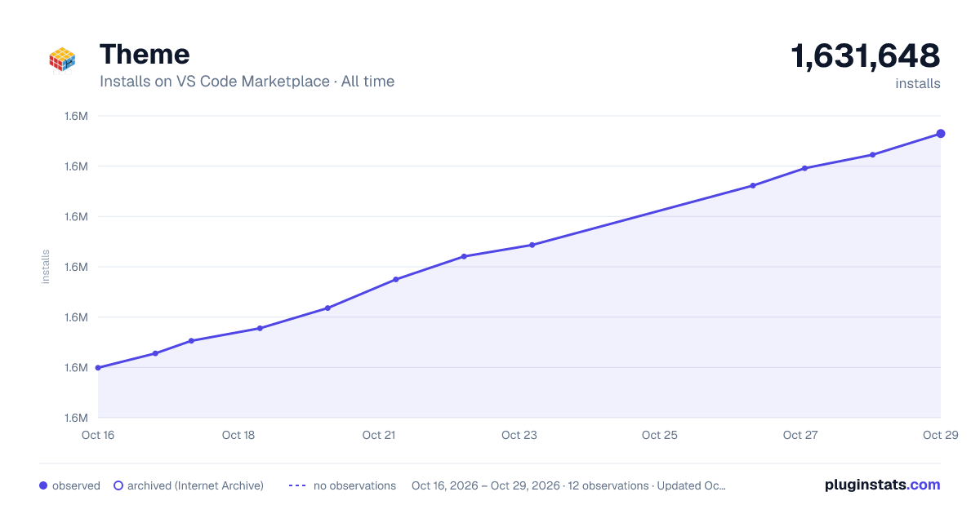Click the 'Oct 21' x-axis label
980x514 pixels.
click(x=379, y=435)
